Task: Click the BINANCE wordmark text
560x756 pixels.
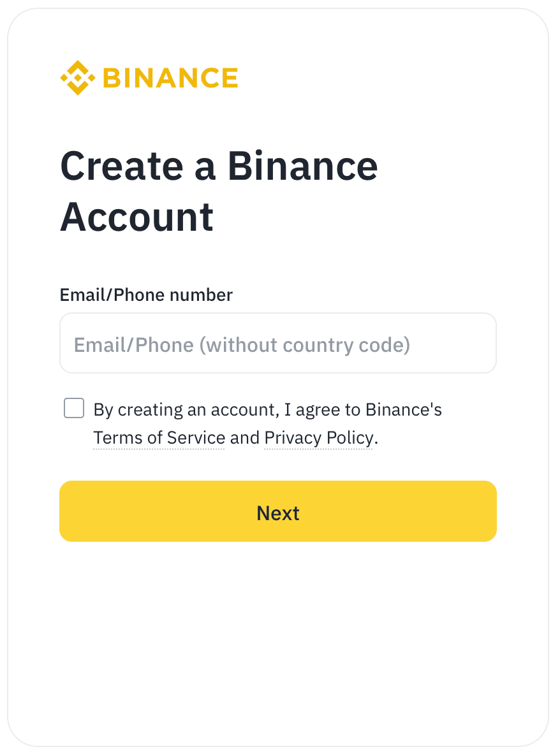Action: click(170, 78)
